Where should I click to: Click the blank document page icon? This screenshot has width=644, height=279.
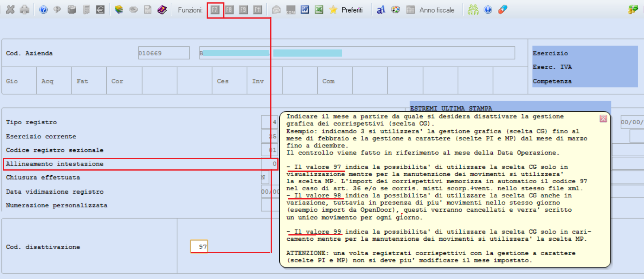[147, 9]
